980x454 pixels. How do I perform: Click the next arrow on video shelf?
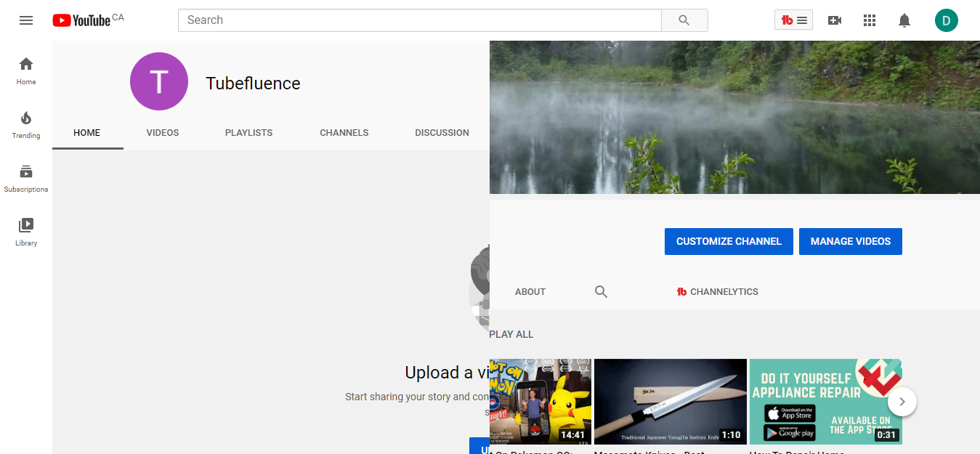coord(902,402)
